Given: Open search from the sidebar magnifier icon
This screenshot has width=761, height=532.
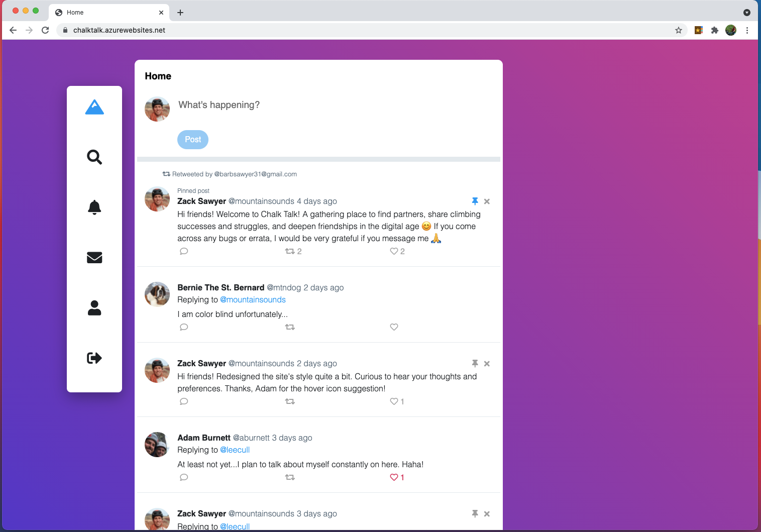Looking at the screenshot, I should [x=94, y=157].
